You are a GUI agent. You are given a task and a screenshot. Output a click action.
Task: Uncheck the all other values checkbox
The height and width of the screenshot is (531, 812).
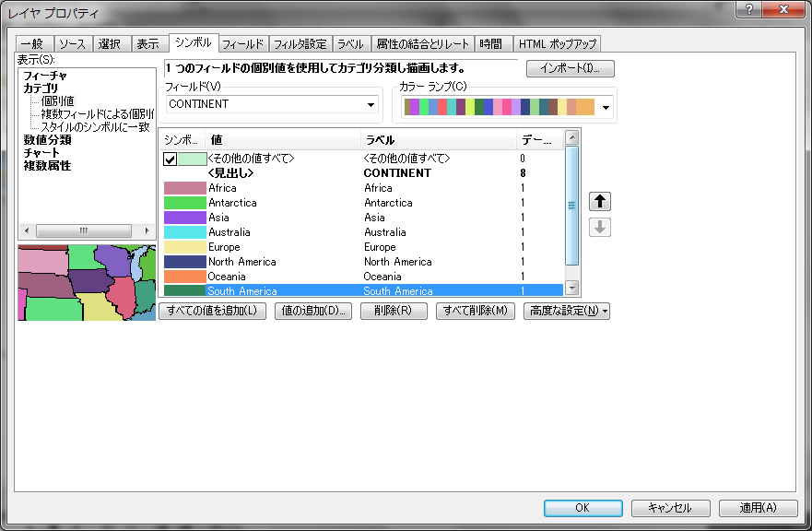170,159
